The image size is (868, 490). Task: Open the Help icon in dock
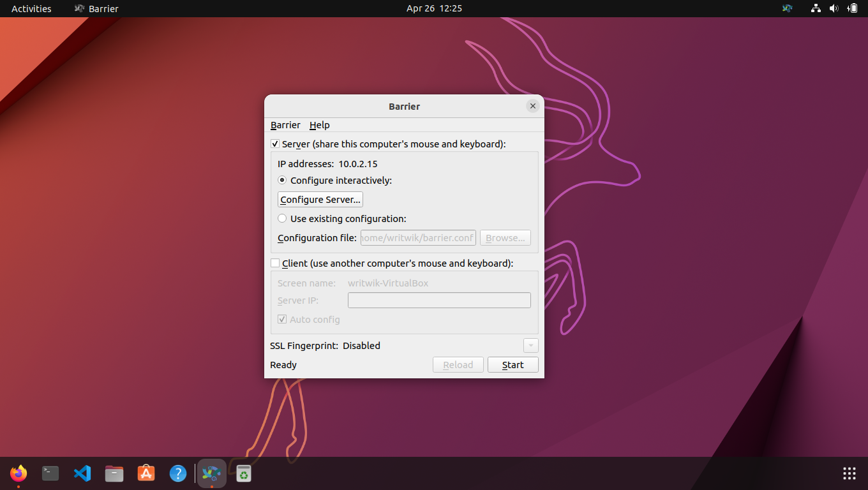point(177,473)
